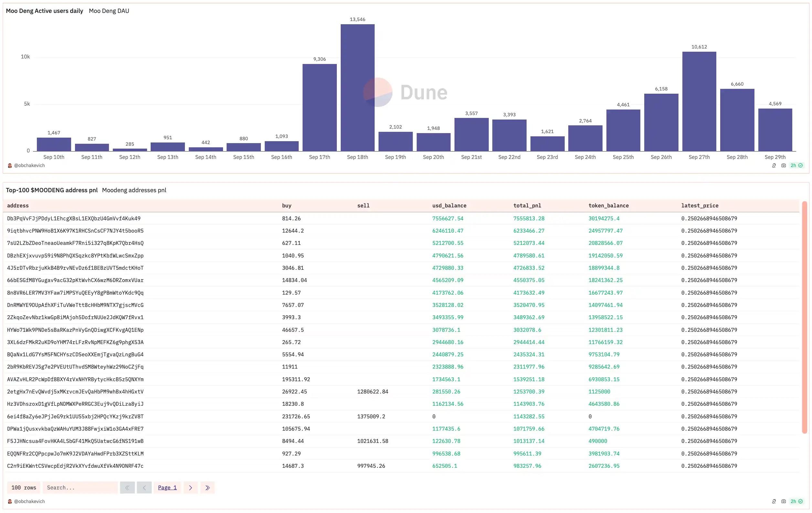Click the author avatar beside the chart's @obchakevich
Image resolution: width=812 pixels, height=513 pixels.
point(10,165)
